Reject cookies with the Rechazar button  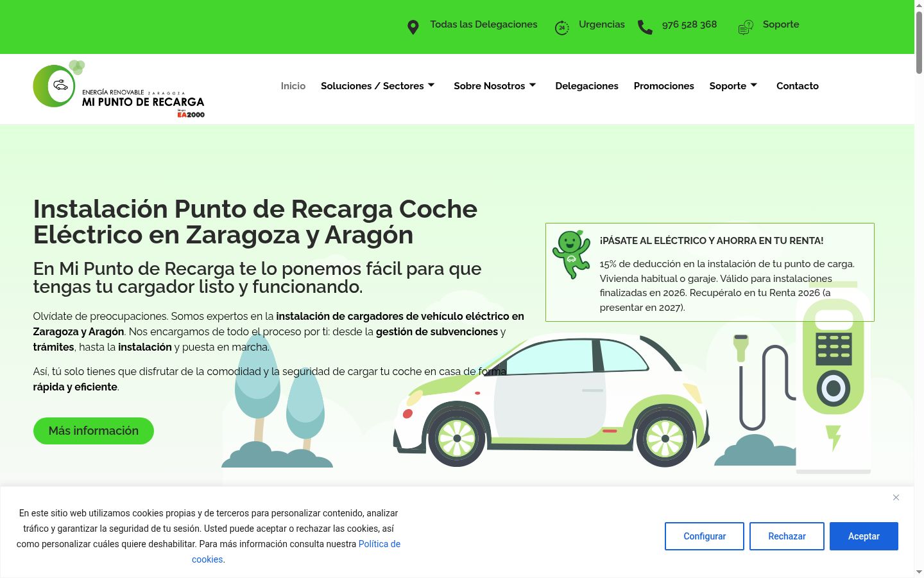pos(787,536)
